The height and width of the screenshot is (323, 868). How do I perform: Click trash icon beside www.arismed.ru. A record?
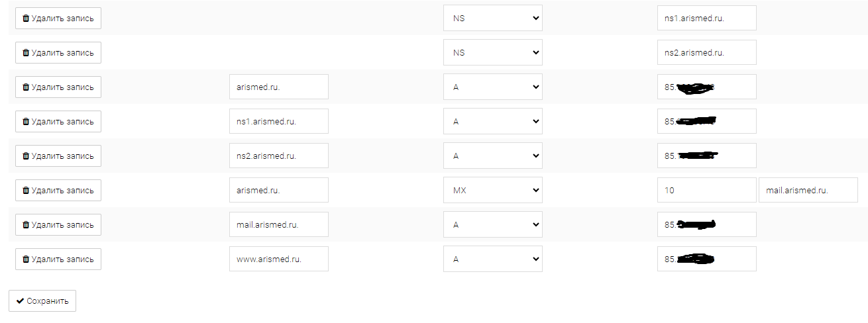pyautogui.click(x=26, y=259)
